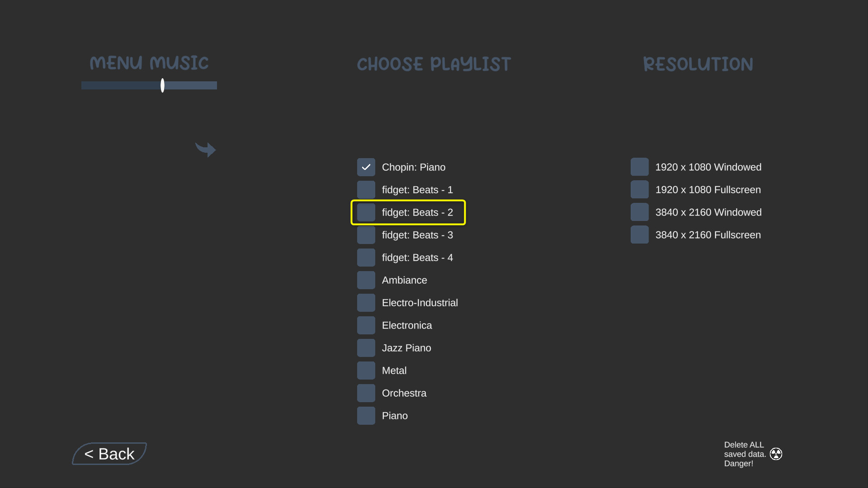The image size is (868, 488).
Task: Adjust the Menu Music volume slider
Action: 162,85
